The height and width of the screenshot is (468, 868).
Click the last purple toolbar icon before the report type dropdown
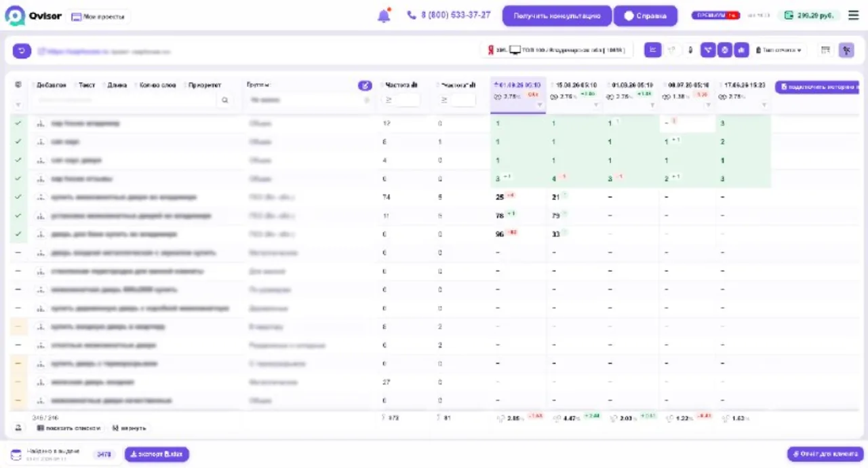tap(741, 50)
